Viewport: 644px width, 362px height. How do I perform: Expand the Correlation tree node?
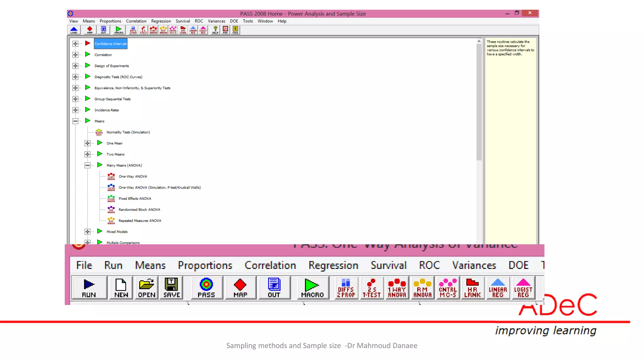coord(75,55)
